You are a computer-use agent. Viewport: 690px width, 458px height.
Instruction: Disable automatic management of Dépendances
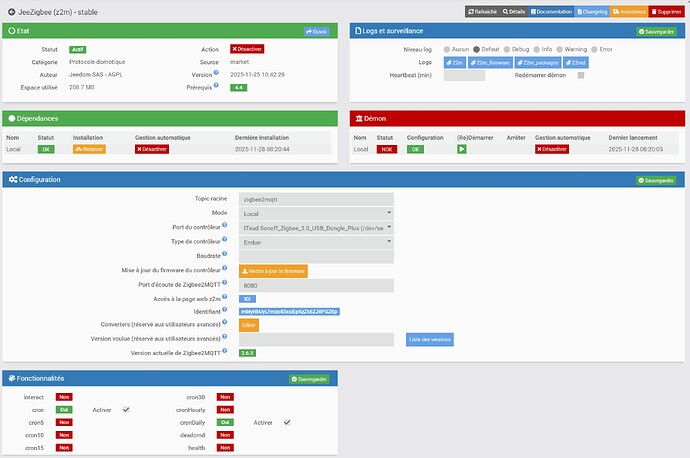click(152, 149)
